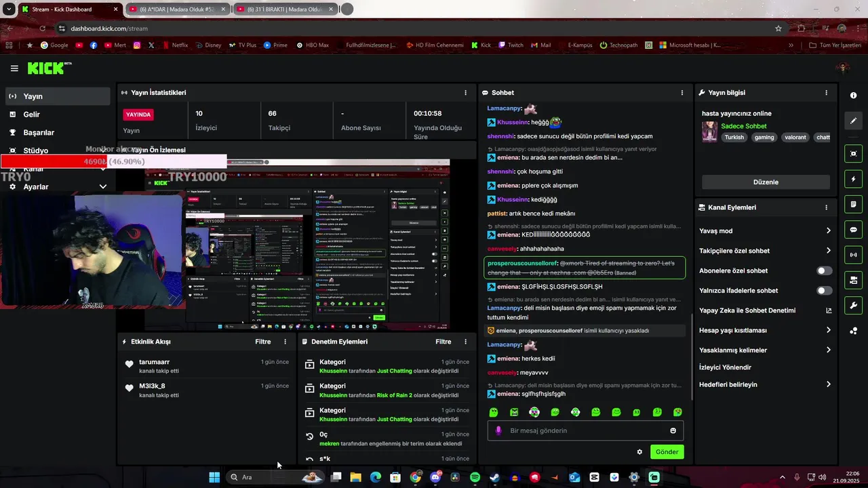
Task: Click the user avatar at top right
Action: [x=844, y=68]
